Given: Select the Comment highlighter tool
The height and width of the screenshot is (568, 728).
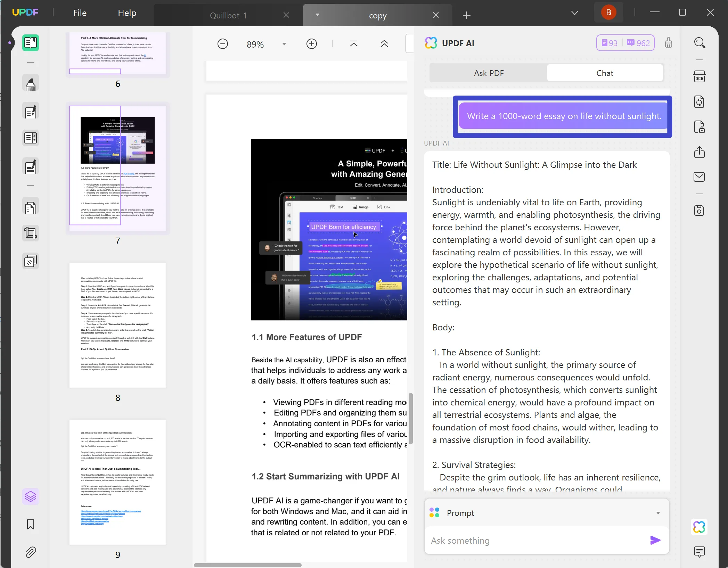Looking at the screenshot, I should click(x=31, y=83).
